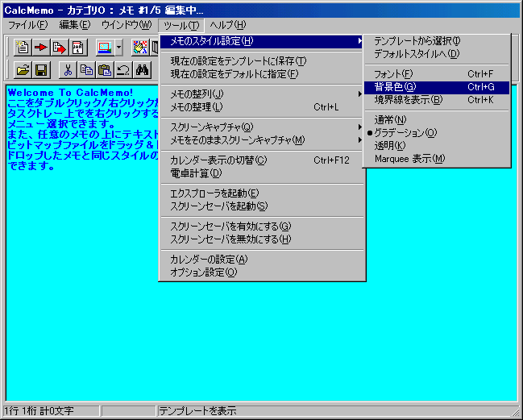
Task: Copy using the two-pages icon
Action: pyautogui.click(x=86, y=70)
